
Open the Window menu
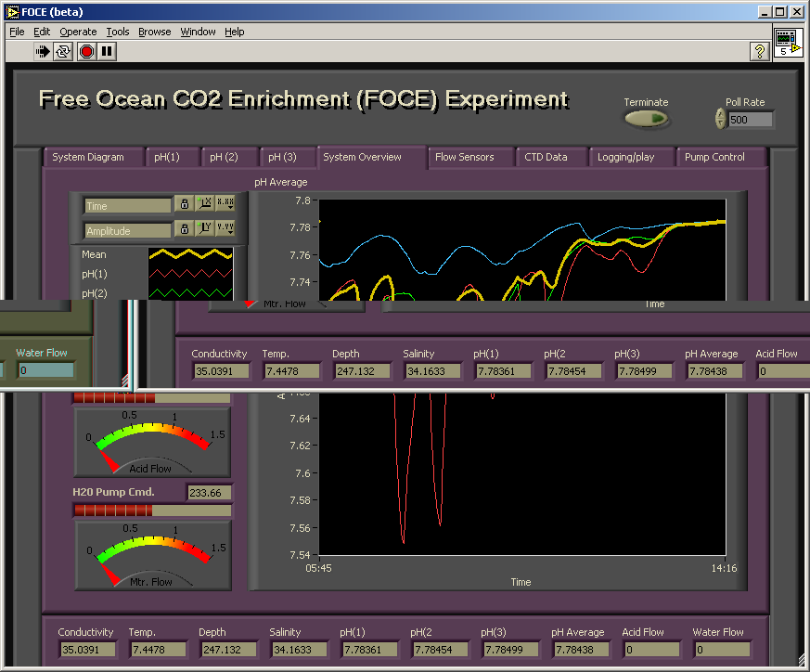point(198,32)
